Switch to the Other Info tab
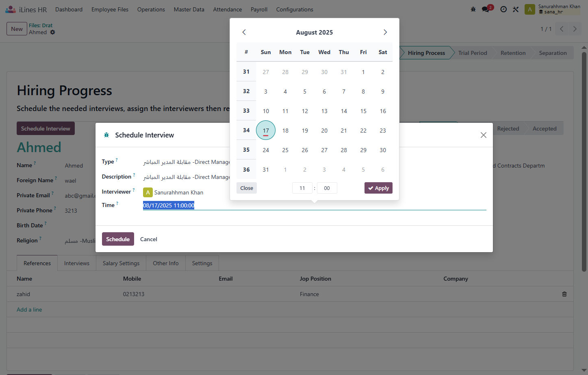The height and width of the screenshot is (375, 588). coord(166,263)
